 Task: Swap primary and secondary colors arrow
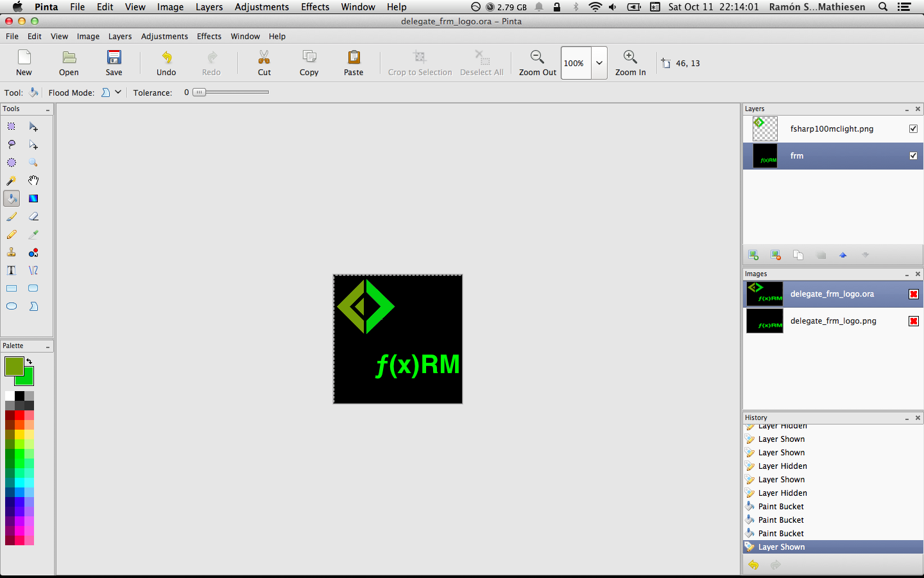coord(29,362)
